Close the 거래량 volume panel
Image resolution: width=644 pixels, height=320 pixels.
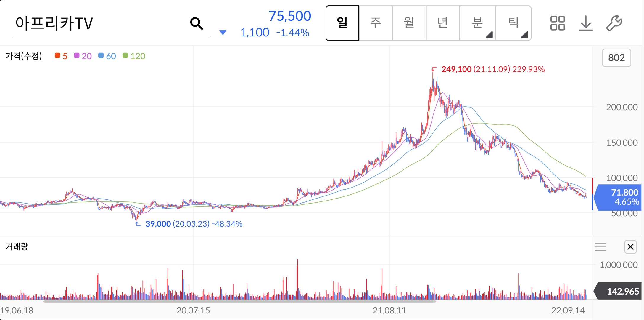pyautogui.click(x=630, y=247)
